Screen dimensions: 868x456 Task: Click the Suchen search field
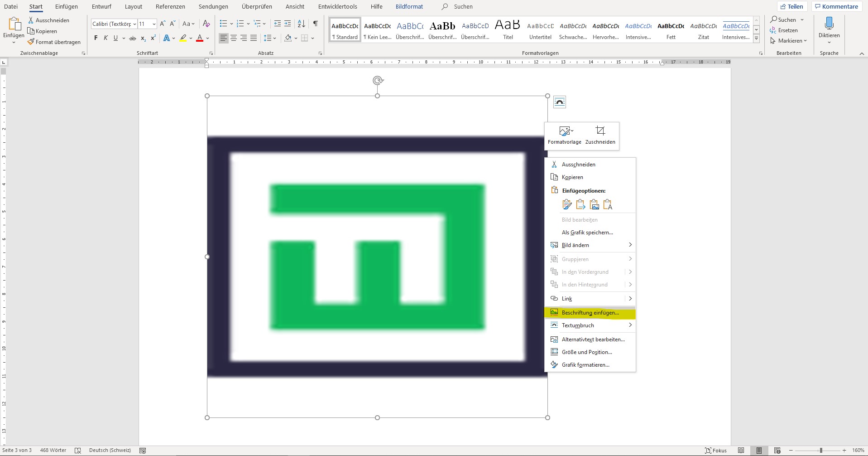pyautogui.click(x=463, y=6)
